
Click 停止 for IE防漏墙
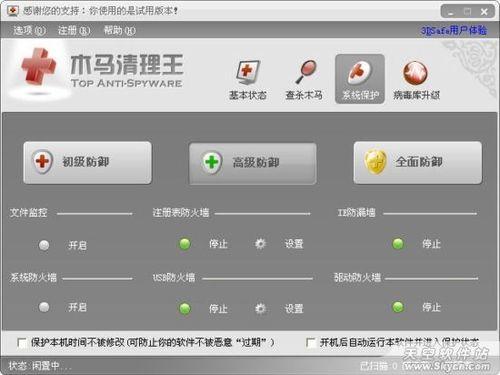coord(431,244)
